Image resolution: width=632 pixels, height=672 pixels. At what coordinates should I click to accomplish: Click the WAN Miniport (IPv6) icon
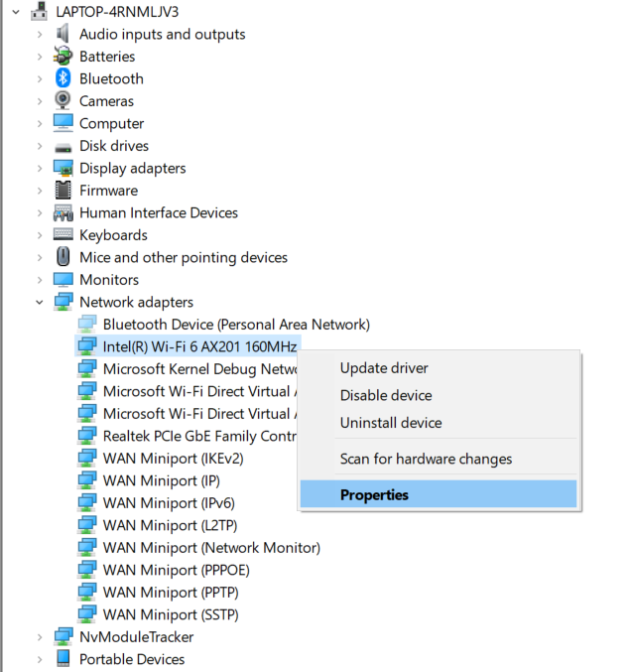click(87, 502)
